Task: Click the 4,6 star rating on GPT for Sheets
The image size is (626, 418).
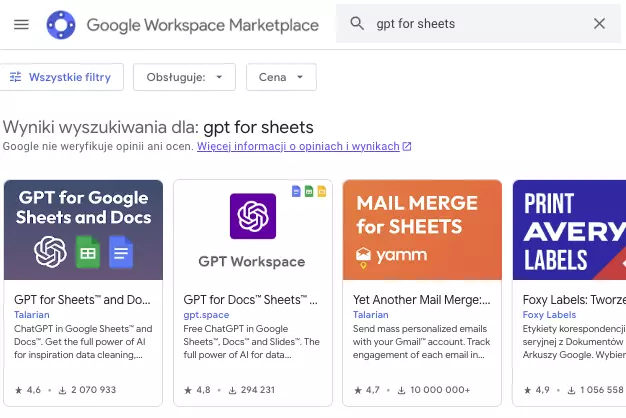Action: coord(28,390)
